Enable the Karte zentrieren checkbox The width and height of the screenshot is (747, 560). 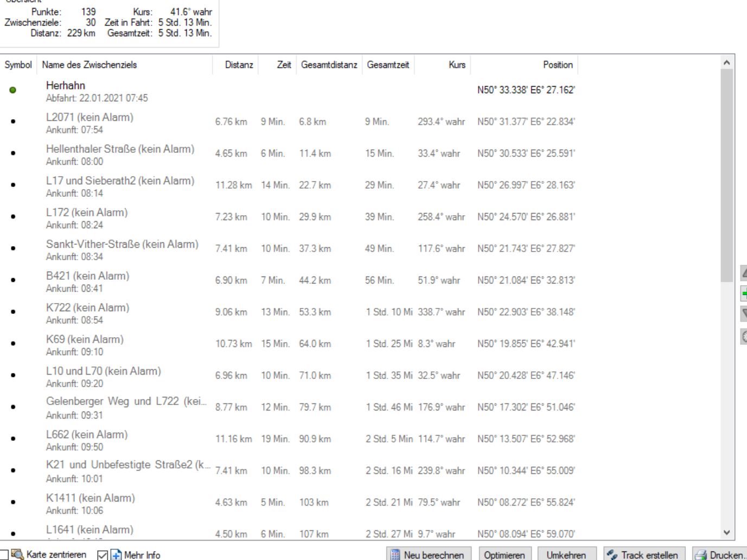coord(4,555)
